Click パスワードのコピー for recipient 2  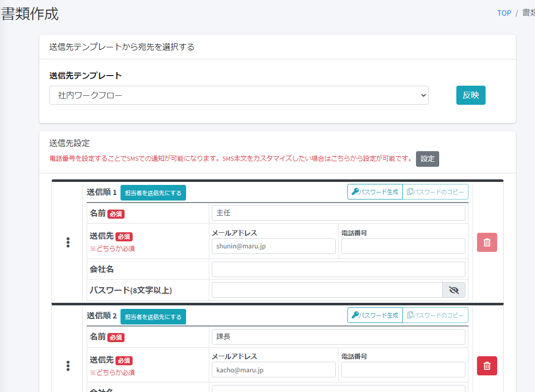[435, 315]
